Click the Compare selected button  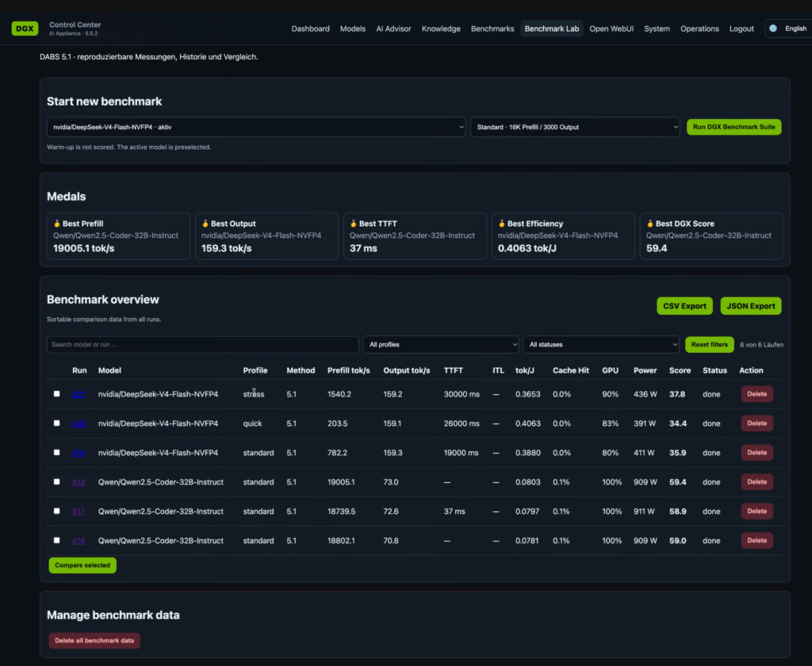point(82,565)
